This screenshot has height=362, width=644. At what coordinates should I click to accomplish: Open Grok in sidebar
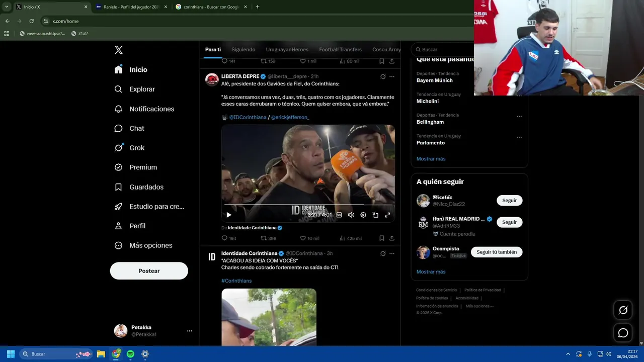pyautogui.click(x=129, y=148)
